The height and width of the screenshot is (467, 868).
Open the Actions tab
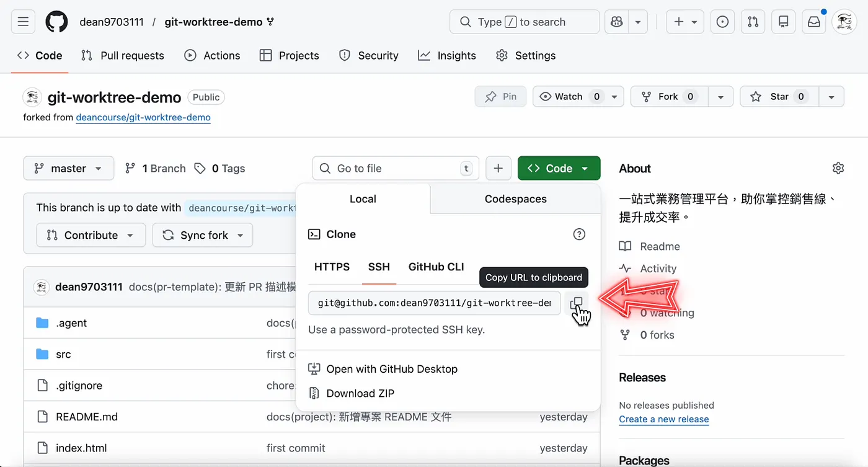point(212,55)
